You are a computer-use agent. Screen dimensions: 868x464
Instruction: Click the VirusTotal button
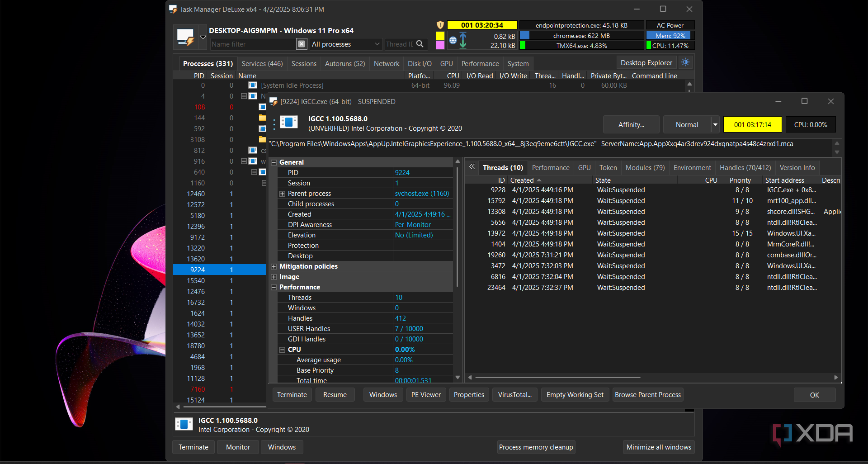coord(514,394)
